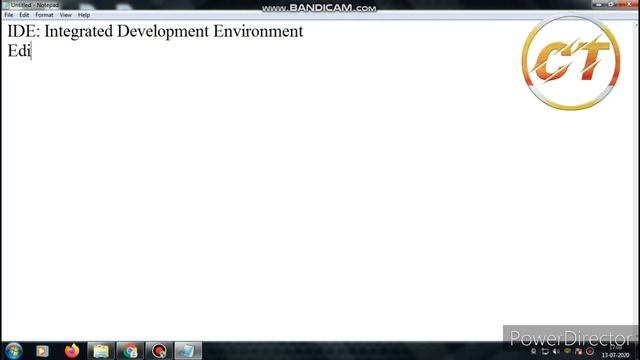The height and width of the screenshot is (360, 640).
Task: Open File Explorer taskbar icon
Action: click(101, 351)
